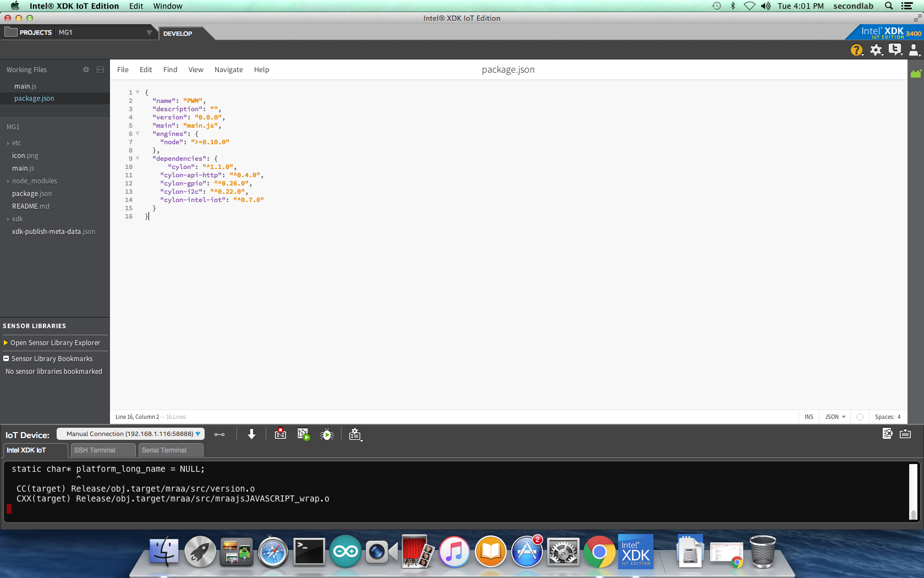Image resolution: width=924 pixels, height=578 pixels.
Task: Open Intel XDK in the Dock
Action: pos(636,552)
